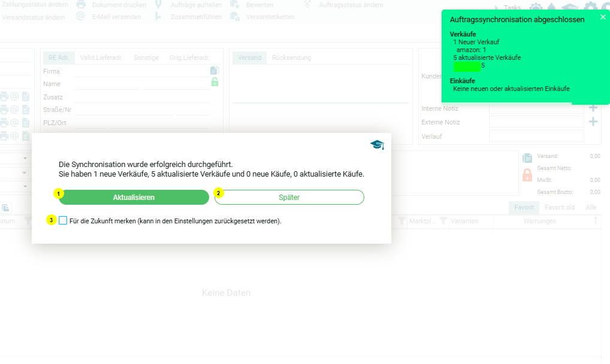Click the Marktplatz column filter icon

[401, 222]
